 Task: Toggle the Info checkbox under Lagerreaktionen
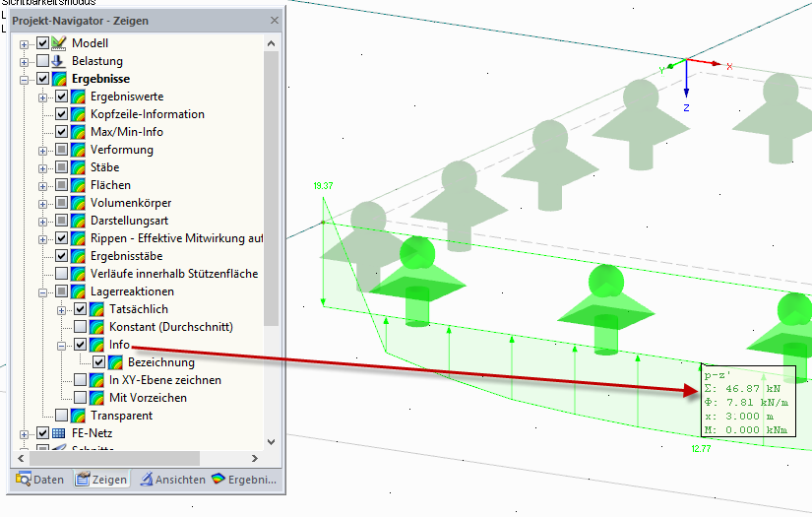(81, 345)
